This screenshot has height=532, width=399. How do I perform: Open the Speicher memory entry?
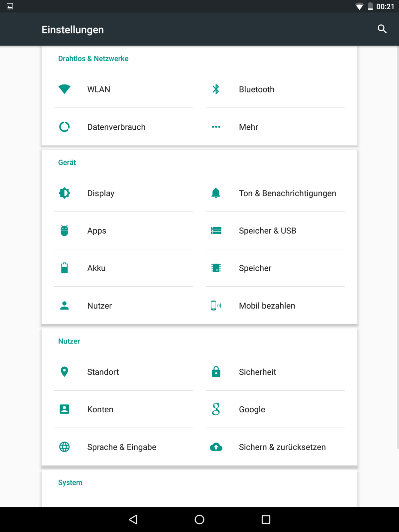(255, 268)
